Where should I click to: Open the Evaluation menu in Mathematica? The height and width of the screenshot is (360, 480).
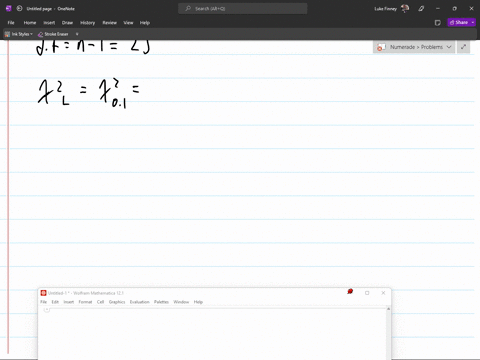tap(140, 302)
